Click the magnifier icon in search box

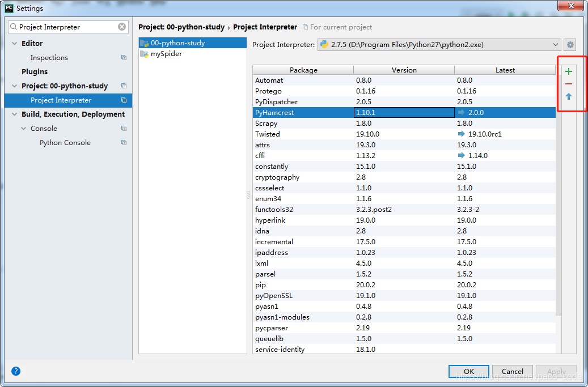(x=14, y=27)
